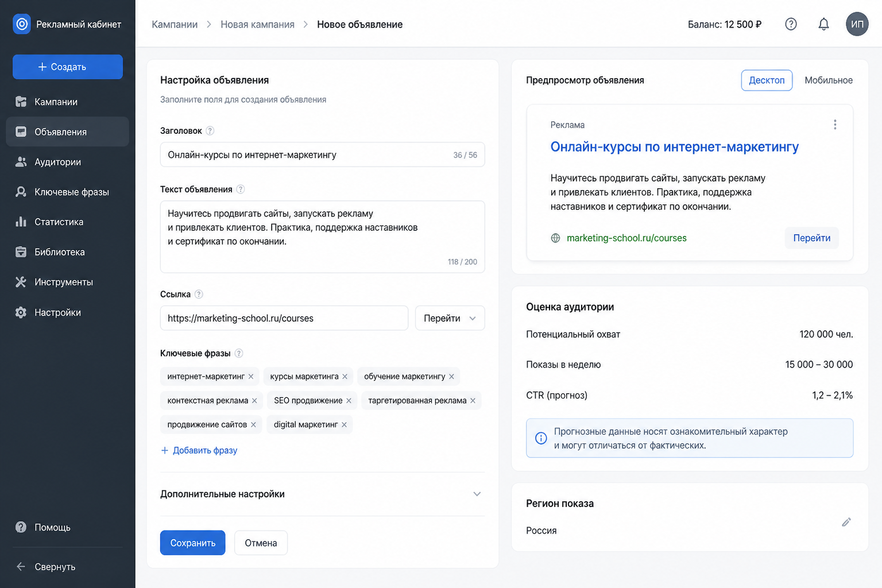Click the pencil icon to edit Регион показа
882x588 pixels.
pyautogui.click(x=846, y=522)
